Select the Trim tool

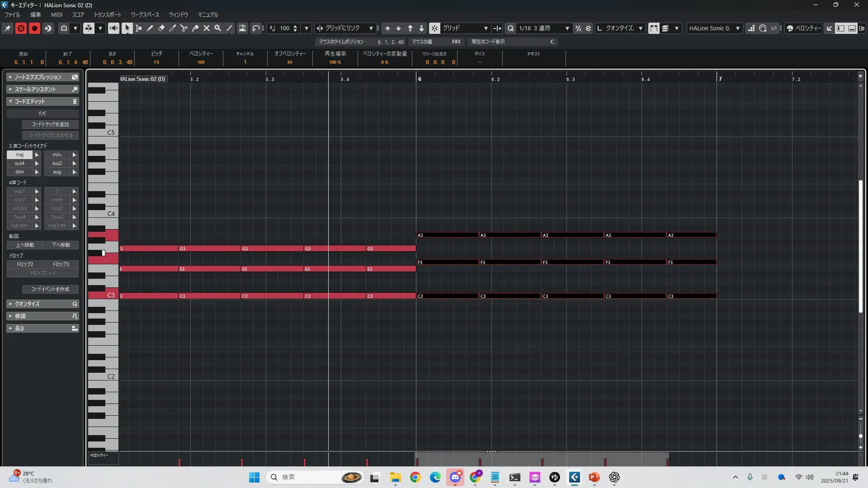pos(173,28)
